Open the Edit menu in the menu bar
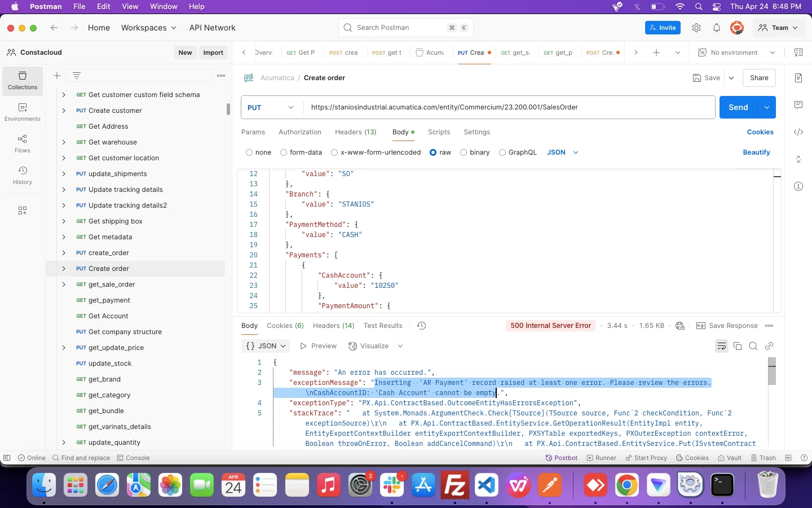The image size is (812, 508). (103, 6)
